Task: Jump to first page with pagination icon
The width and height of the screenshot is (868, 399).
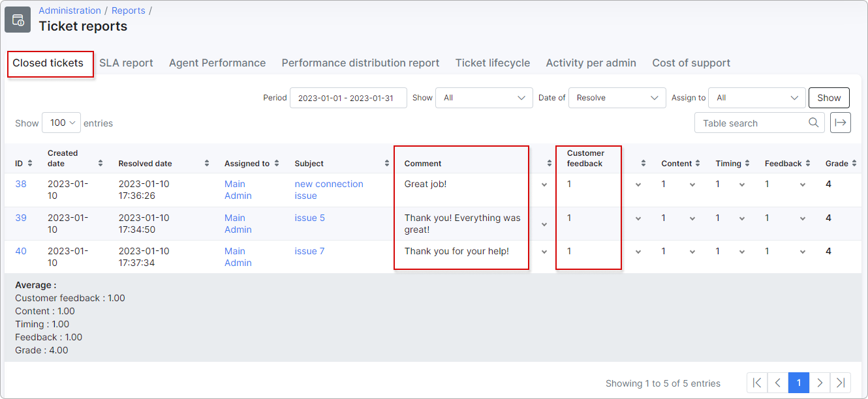Action: [756, 383]
